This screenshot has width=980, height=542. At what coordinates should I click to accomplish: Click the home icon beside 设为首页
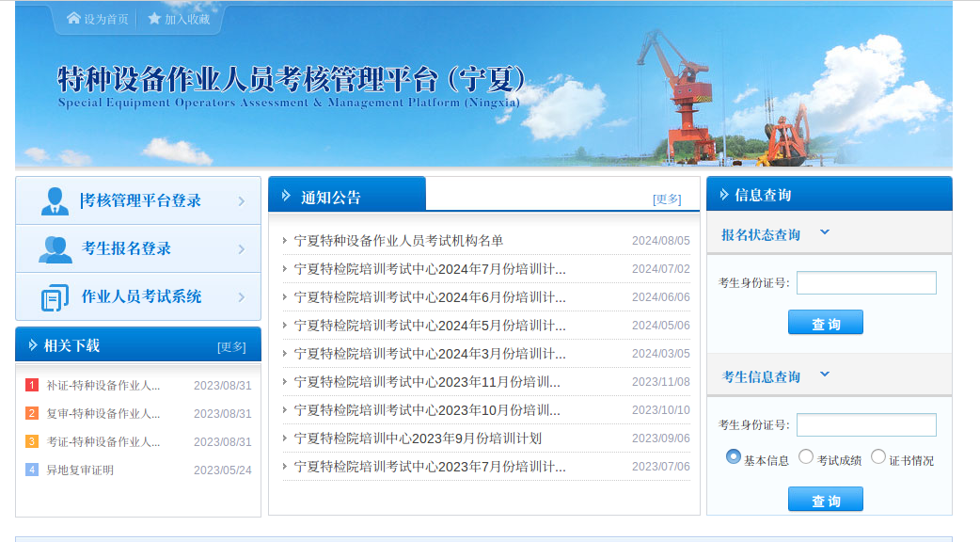(73, 19)
